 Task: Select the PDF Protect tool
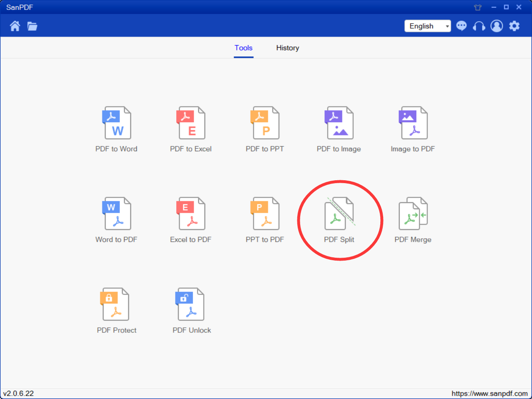[117, 310]
